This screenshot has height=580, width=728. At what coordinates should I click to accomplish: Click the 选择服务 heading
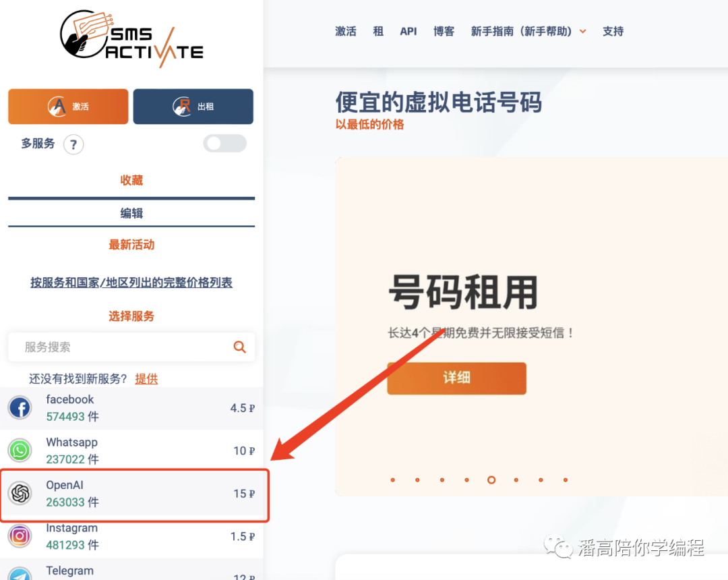tap(131, 316)
